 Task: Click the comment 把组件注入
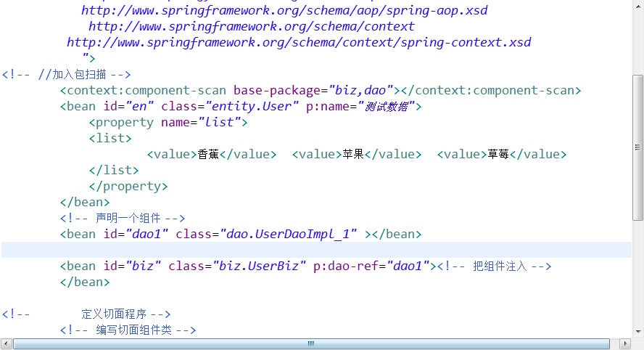tap(494, 266)
